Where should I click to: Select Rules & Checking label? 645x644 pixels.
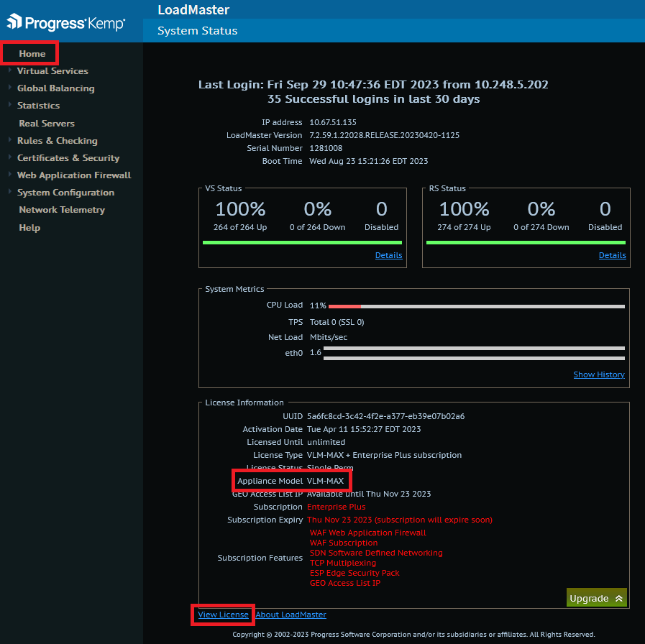[58, 141]
